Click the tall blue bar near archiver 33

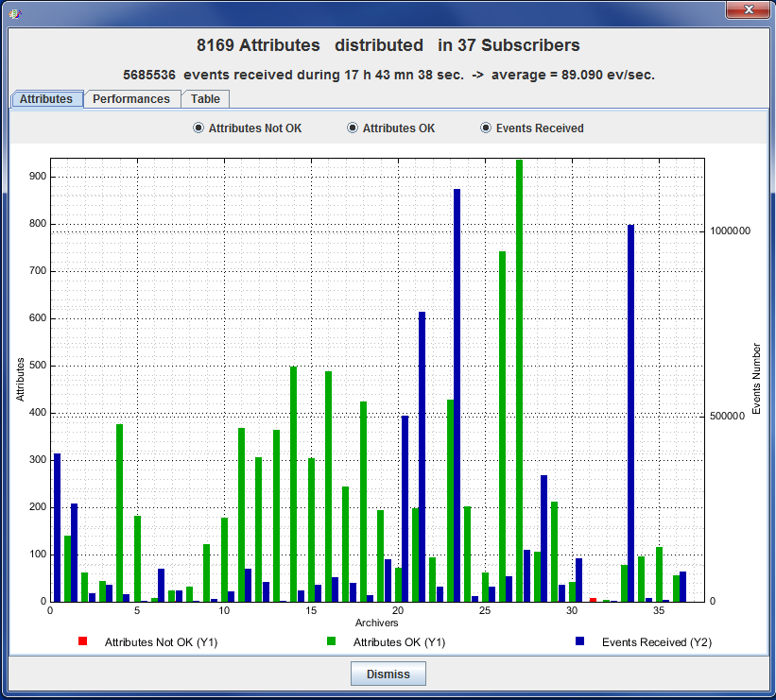[x=630, y=416]
